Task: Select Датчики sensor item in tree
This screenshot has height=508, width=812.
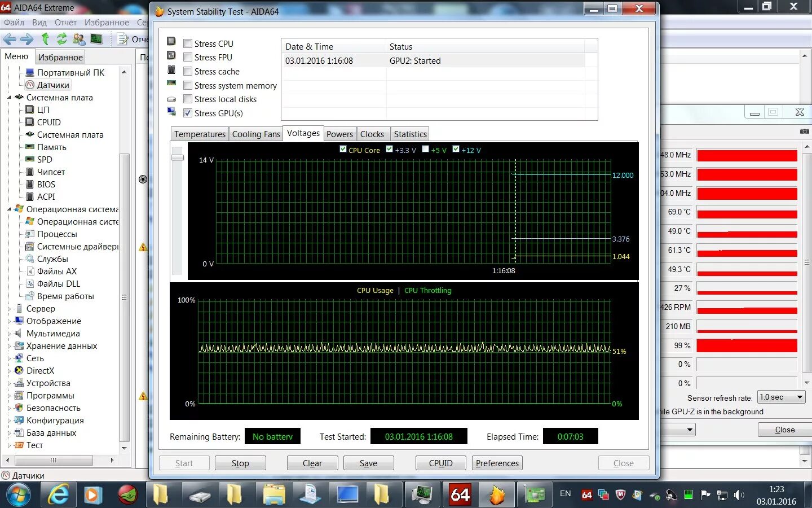Action: pos(53,85)
